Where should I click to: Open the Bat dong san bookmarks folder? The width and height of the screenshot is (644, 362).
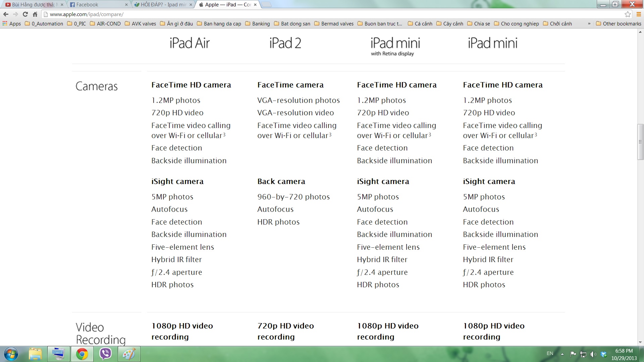click(x=292, y=23)
